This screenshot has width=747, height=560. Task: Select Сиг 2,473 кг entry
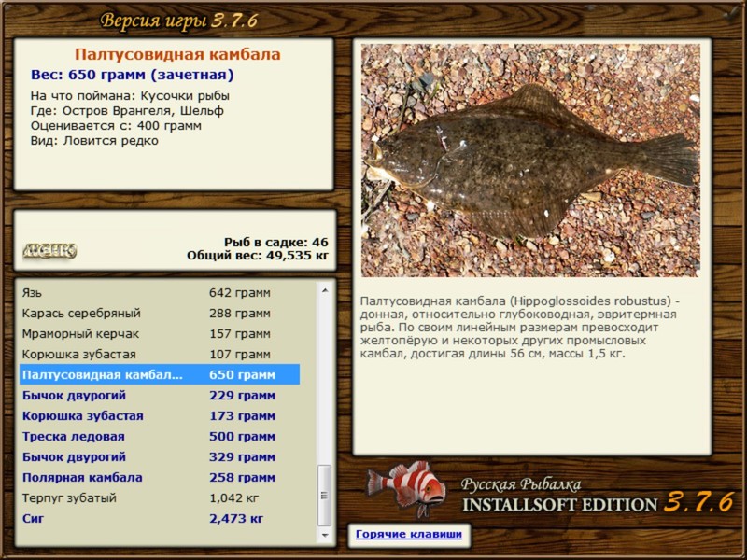pyautogui.click(x=160, y=519)
